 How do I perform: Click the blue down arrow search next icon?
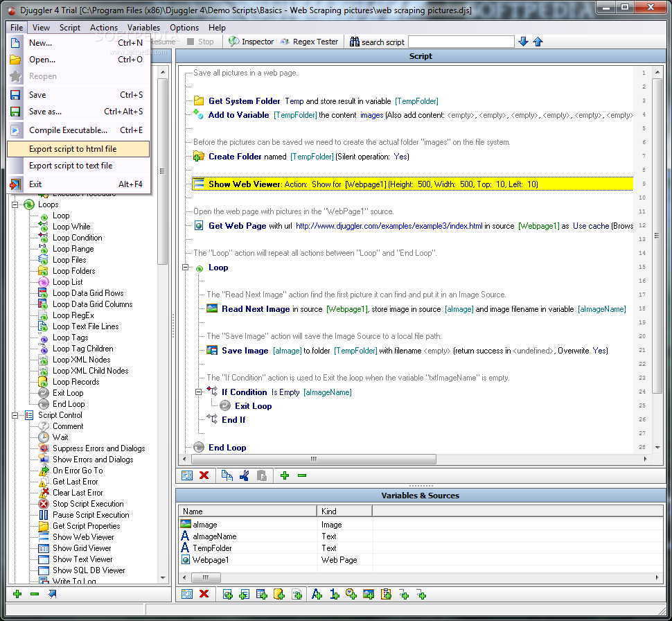pyautogui.click(x=523, y=42)
